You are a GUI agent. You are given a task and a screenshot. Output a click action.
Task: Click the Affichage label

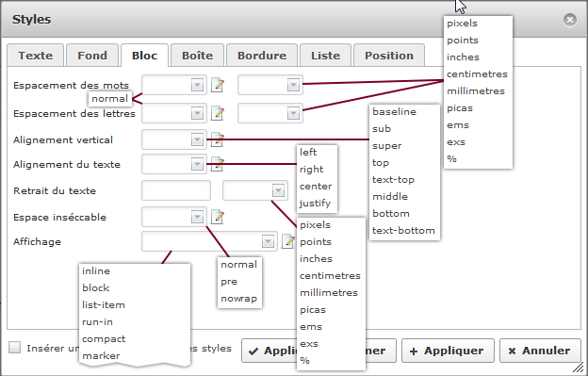pyautogui.click(x=37, y=241)
